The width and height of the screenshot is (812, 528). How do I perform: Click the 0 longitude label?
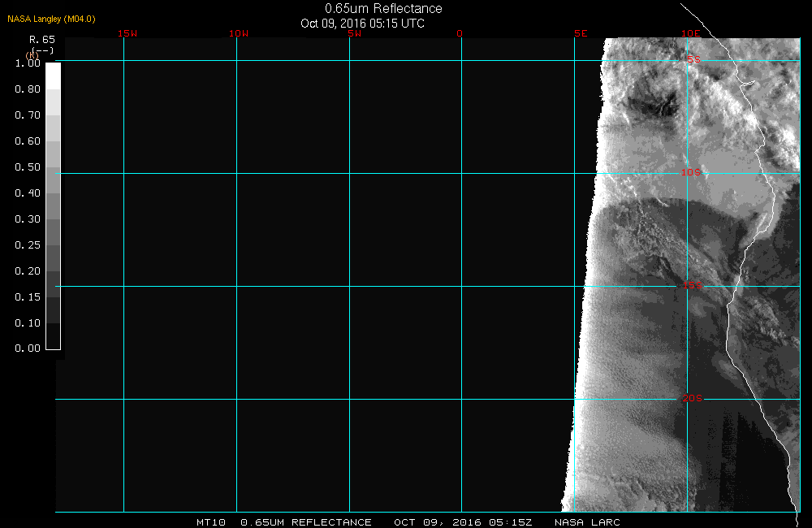pos(460,33)
